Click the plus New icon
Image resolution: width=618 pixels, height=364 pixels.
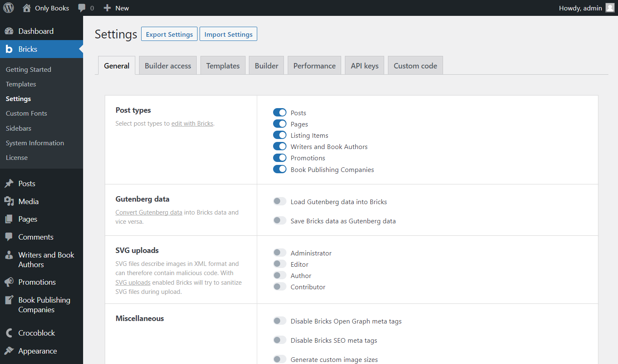click(x=107, y=8)
